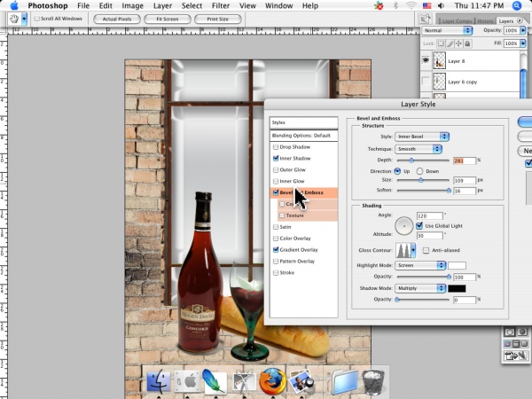Toggle lock position icon in Layers panel
Viewport: 532px width, 399px height.
point(458,43)
